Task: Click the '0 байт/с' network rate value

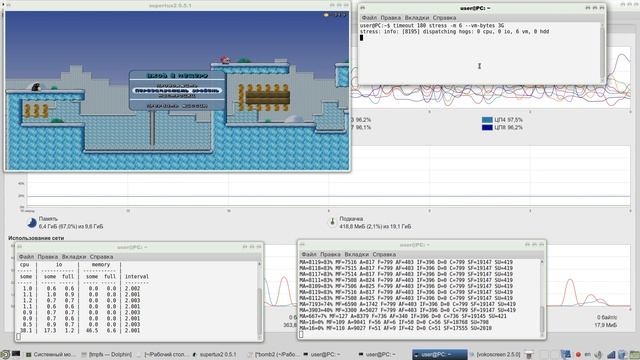Action: click(x=607, y=317)
